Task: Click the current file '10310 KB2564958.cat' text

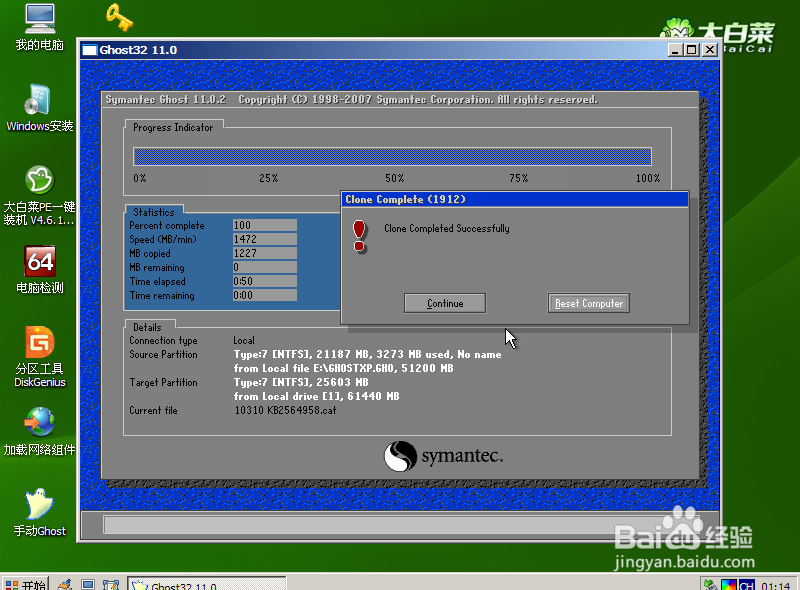Action: 285,410
